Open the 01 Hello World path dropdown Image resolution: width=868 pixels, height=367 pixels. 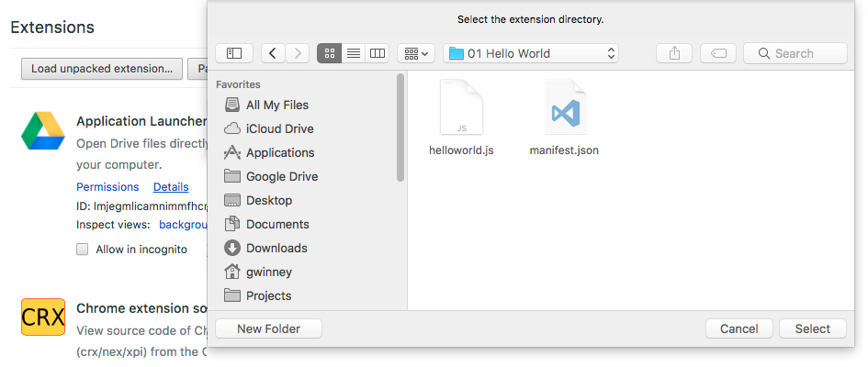pos(531,53)
